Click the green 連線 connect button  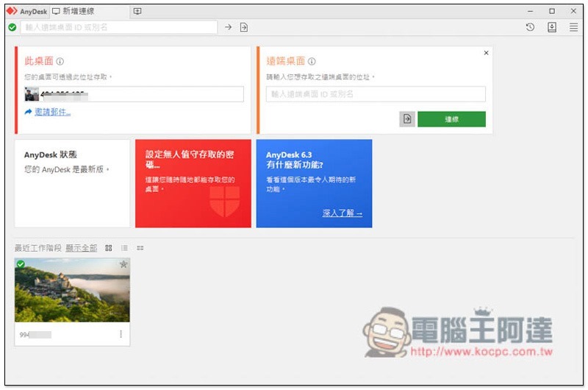[x=451, y=119]
